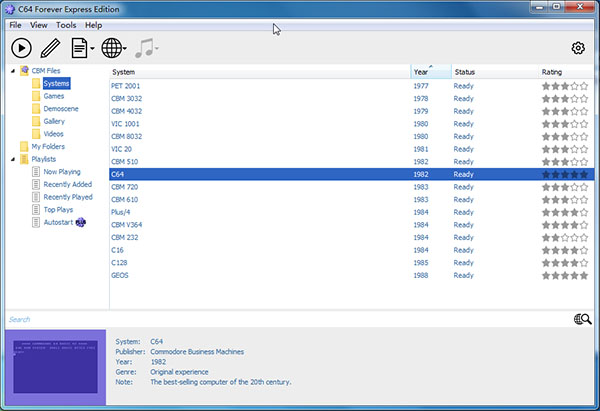This screenshot has width=600, height=411.
Task: Open the gear Options icon
Action: point(578,48)
